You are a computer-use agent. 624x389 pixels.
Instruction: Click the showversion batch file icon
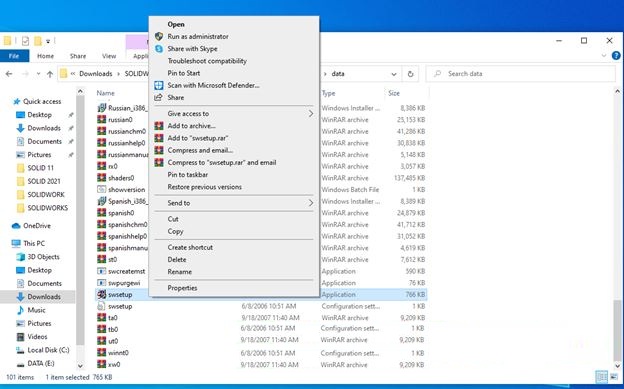click(x=101, y=190)
